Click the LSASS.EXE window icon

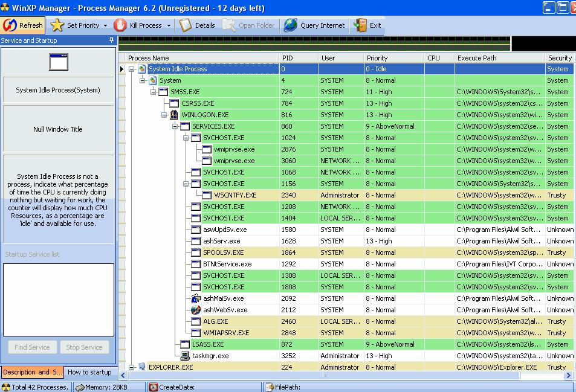pos(185,344)
